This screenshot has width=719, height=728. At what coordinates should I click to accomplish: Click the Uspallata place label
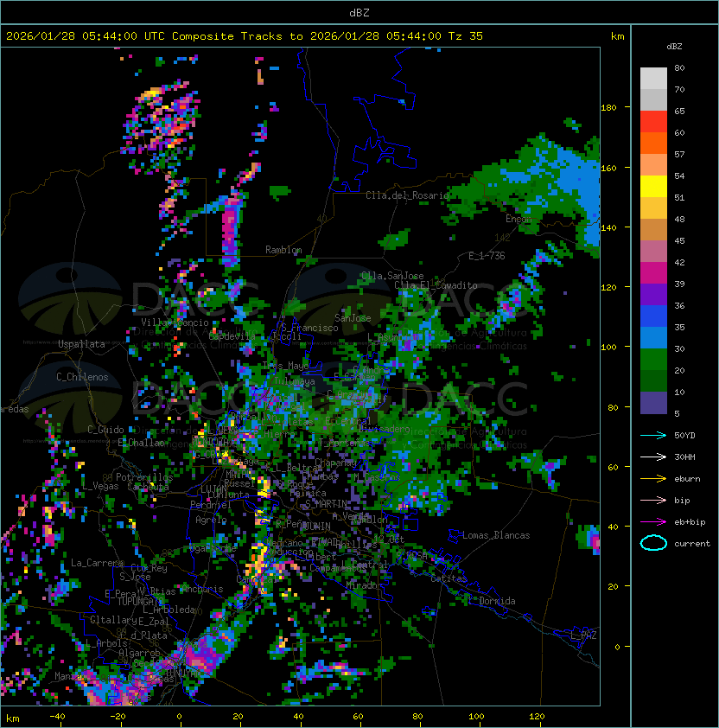click(x=81, y=344)
